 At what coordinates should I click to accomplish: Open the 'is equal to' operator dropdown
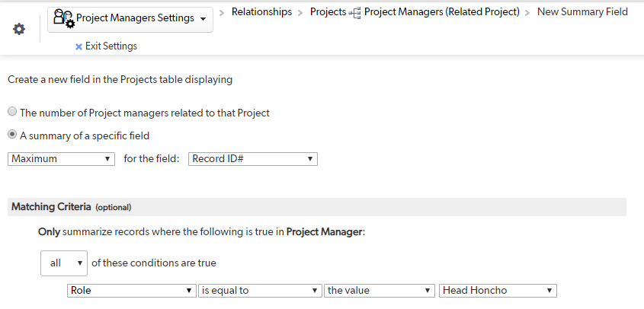(x=260, y=291)
